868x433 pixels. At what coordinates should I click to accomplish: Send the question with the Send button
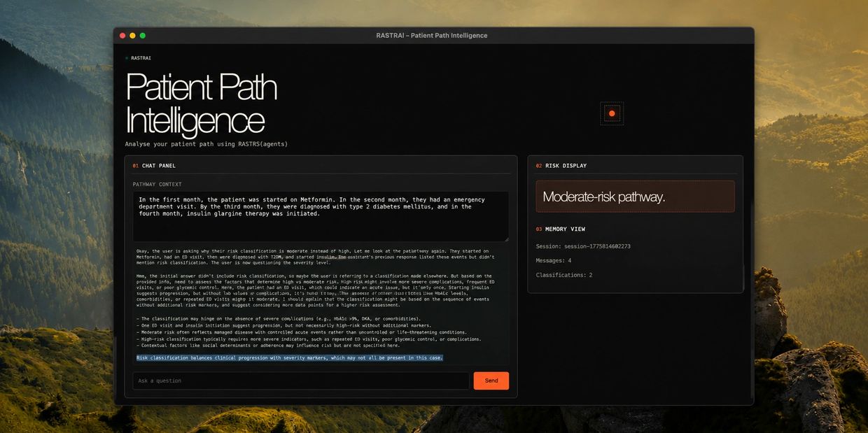pos(491,381)
